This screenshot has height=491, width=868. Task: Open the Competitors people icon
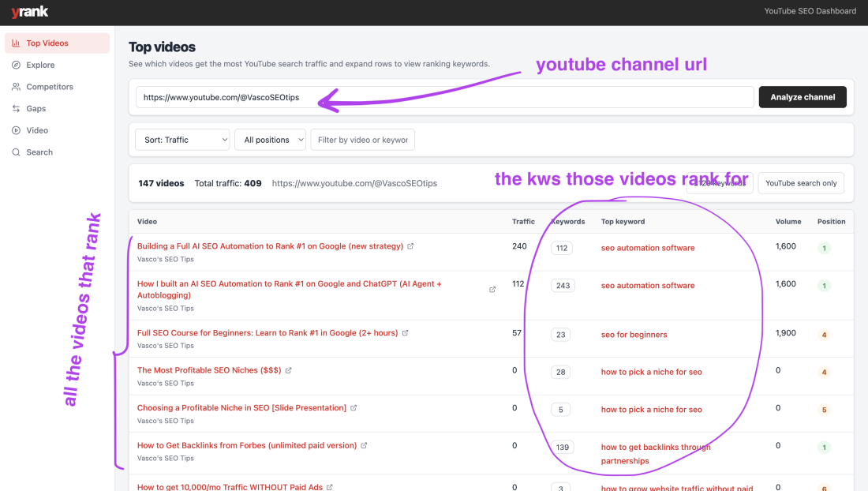point(17,87)
